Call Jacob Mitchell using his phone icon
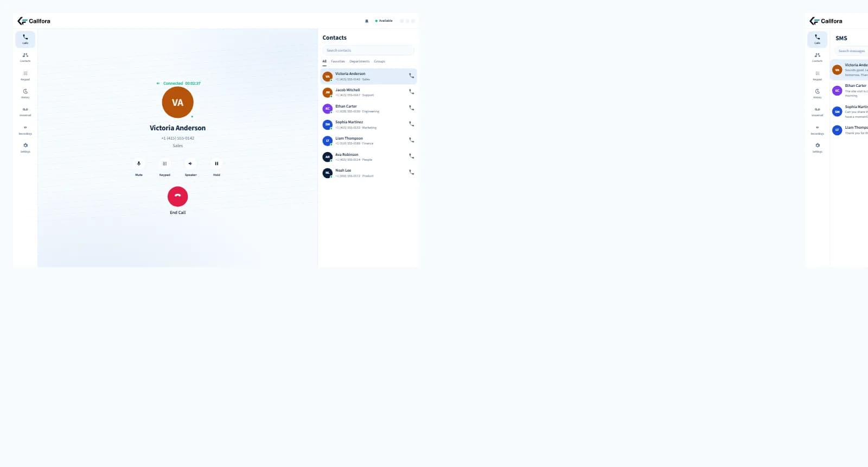This screenshot has height=467, width=868. point(411,92)
